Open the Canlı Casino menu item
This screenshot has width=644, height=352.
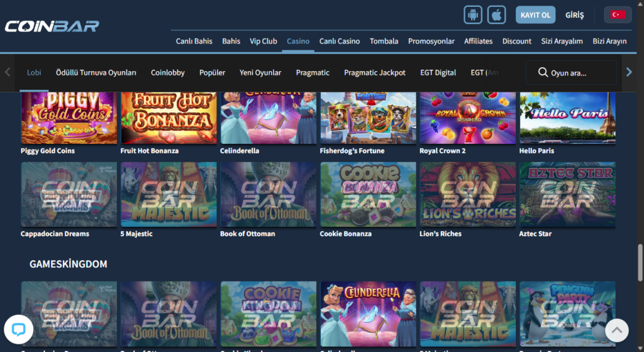tap(340, 41)
